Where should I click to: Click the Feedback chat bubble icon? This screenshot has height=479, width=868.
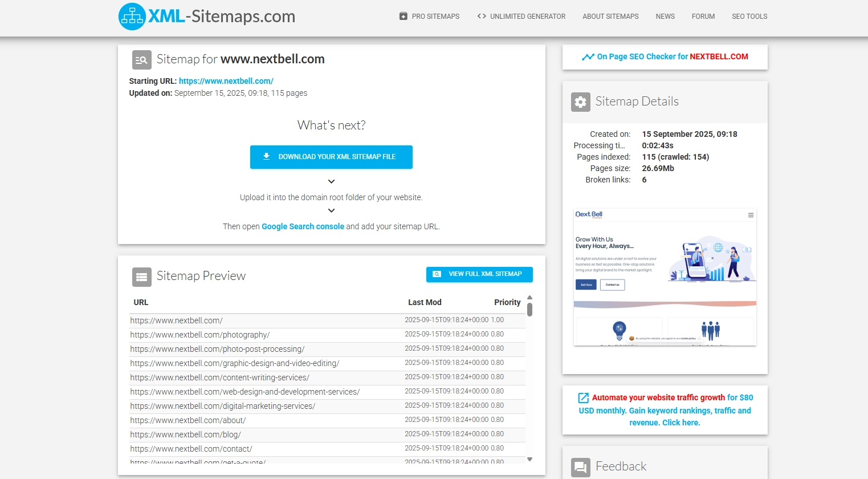click(x=580, y=467)
